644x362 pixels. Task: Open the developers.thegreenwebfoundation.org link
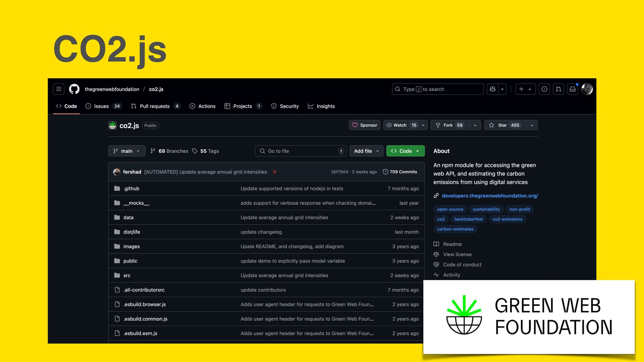coord(489,196)
